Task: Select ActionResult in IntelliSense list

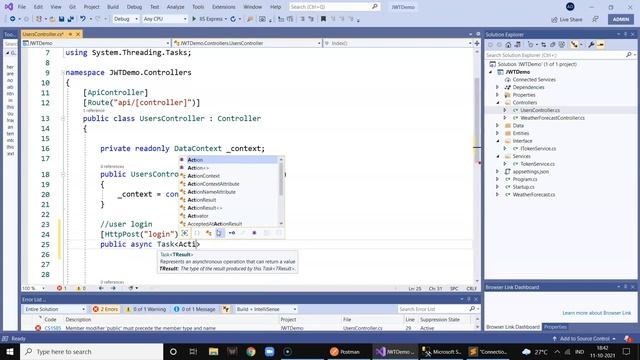Action: pos(202,200)
